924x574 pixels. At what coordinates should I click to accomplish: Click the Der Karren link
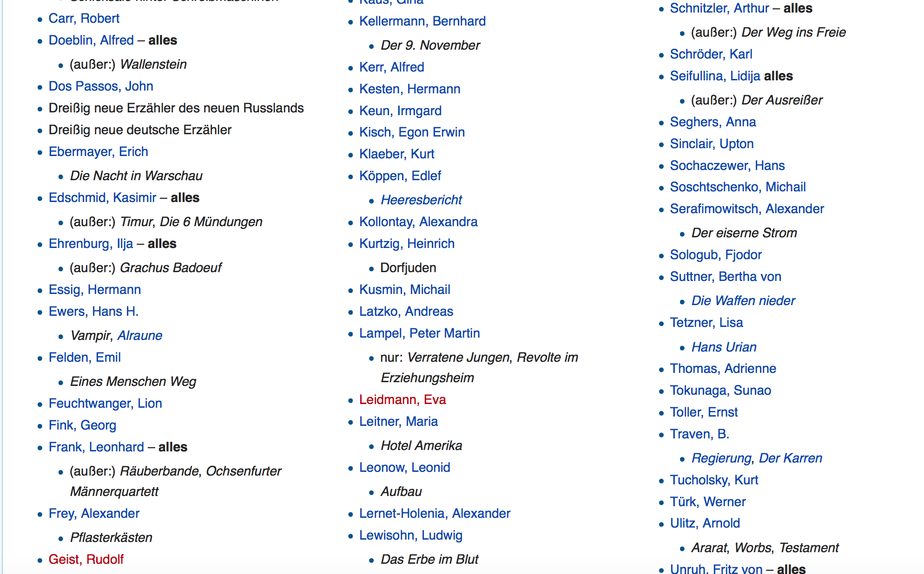790,458
